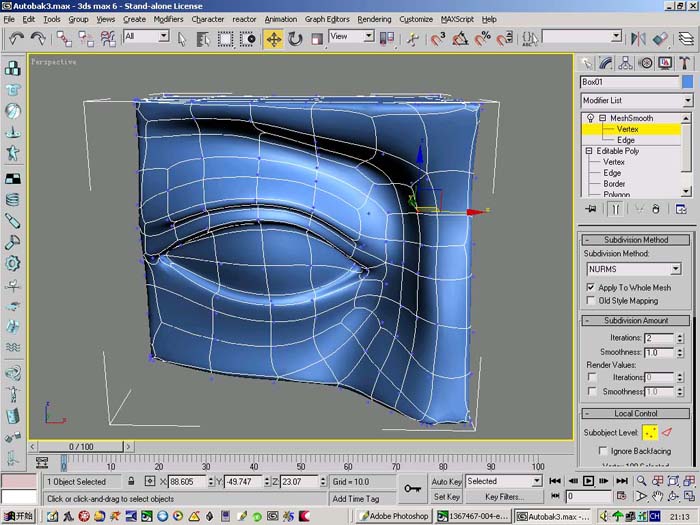Activate the Select and Rotate tool
The height and width of the screenshot is (525, 700).
(x=295, y=39)
